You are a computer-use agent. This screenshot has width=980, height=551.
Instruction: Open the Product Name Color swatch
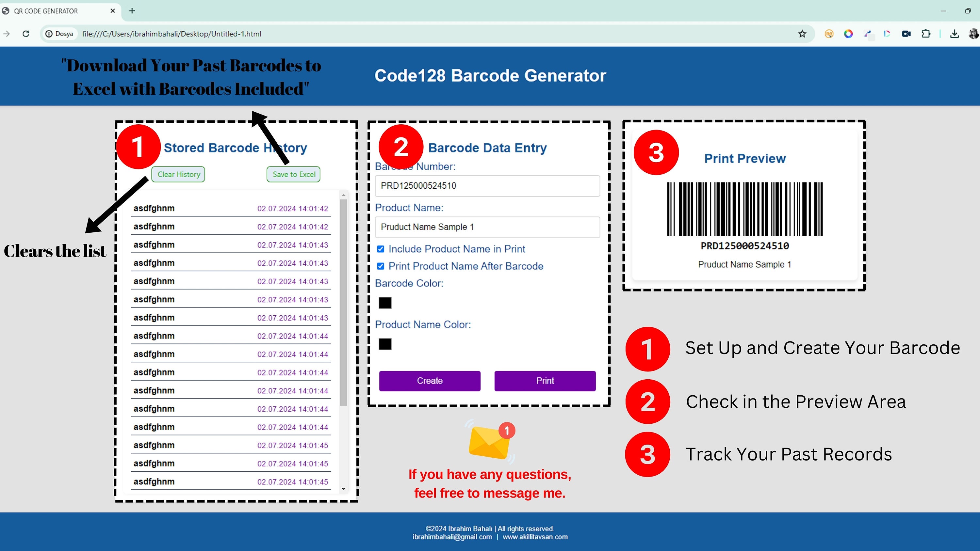(x=385, y=344)
